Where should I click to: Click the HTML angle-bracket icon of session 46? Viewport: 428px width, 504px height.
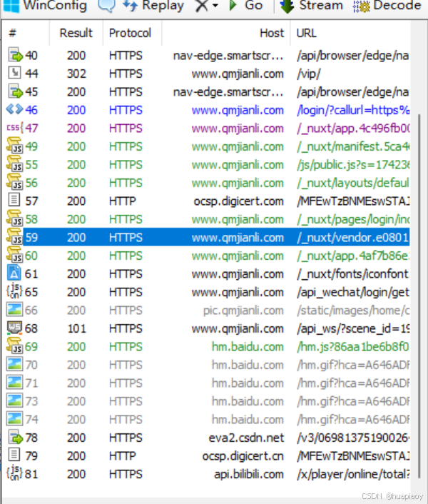(15, 110)
